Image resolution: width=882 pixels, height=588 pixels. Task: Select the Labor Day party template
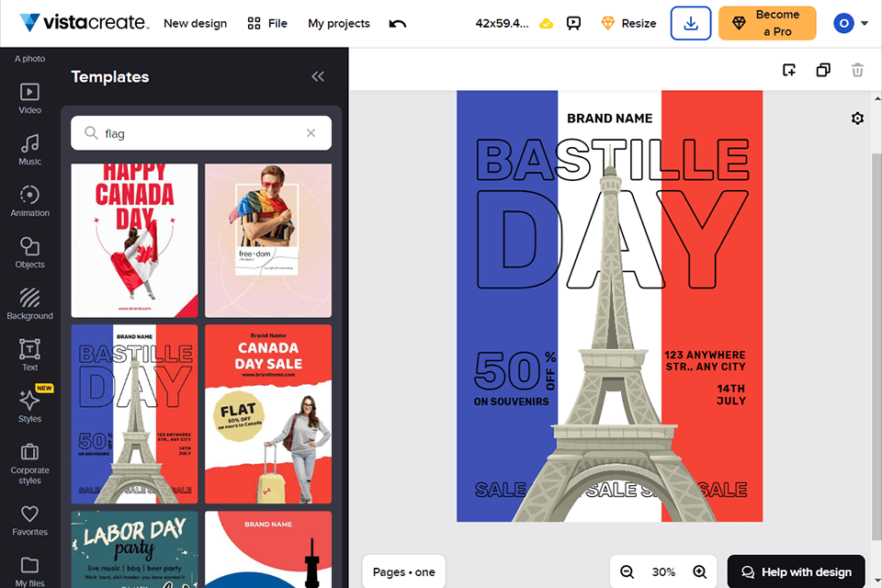pos(134,549)
